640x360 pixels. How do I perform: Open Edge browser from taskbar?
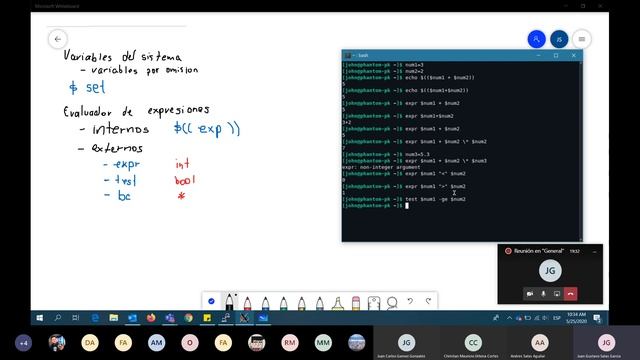pyautogui.click(x=95, y=318)
